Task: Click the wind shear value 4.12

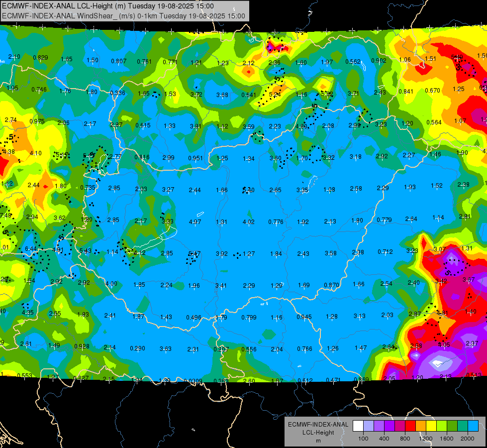Action: (x=139, y=253)
